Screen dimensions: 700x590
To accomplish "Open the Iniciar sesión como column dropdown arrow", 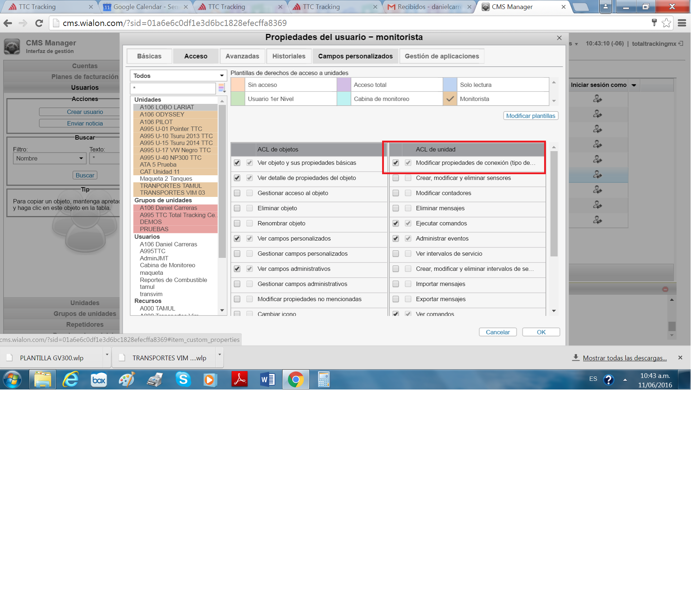I will click(634, 85).
